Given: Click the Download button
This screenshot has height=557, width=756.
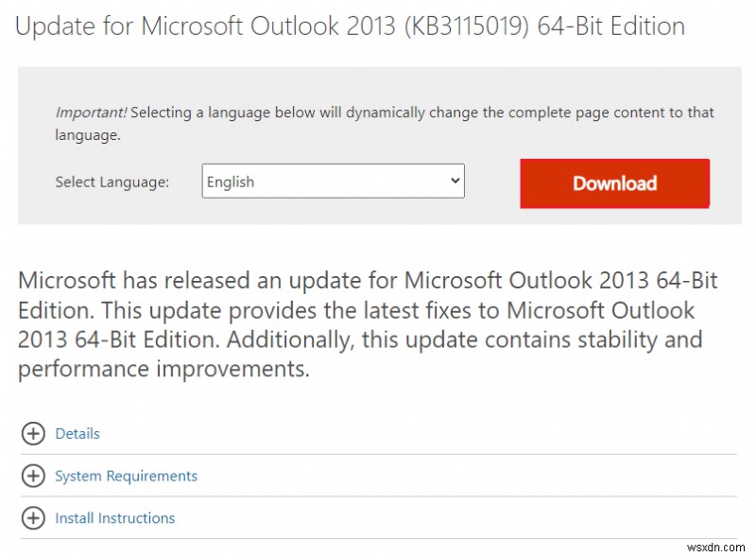Looking at the screenshot, I should point(614,183).
